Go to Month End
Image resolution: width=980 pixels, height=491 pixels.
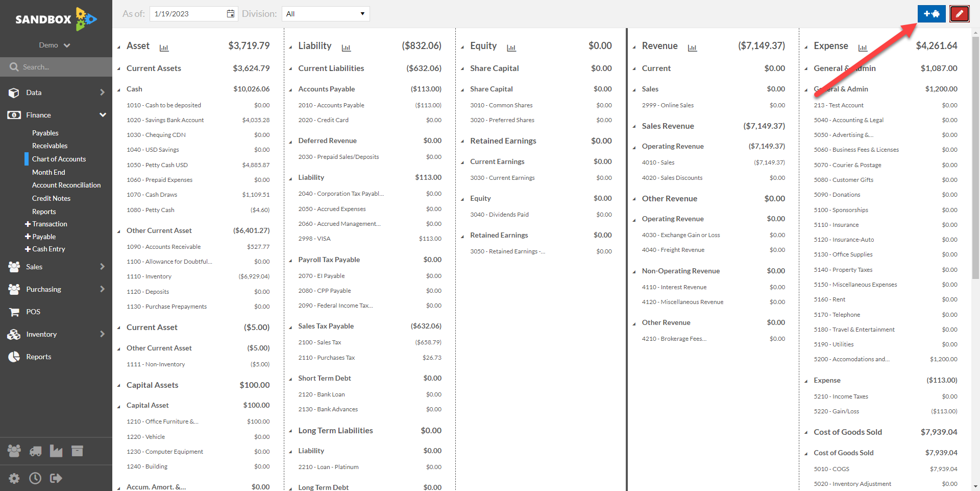(x=49, y=172)
